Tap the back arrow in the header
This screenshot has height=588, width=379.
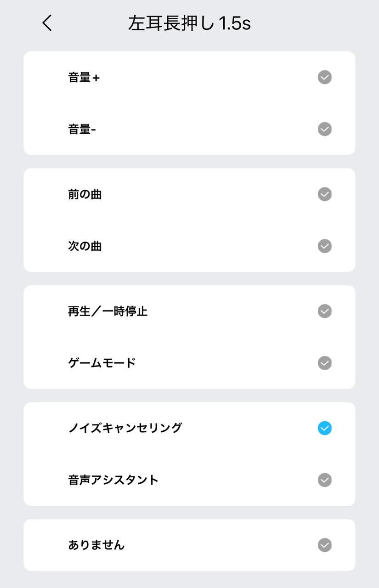(x=47, y=23)
